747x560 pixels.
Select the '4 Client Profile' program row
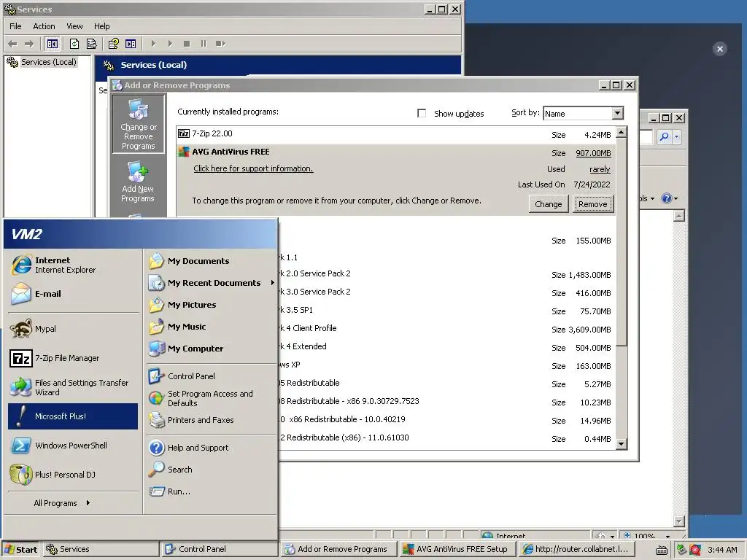447,329
